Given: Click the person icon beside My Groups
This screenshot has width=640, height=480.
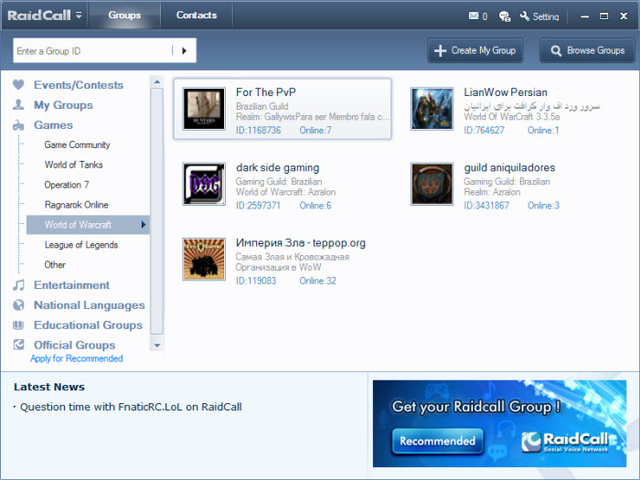Looking at the screenshot, I should point(18,104).
